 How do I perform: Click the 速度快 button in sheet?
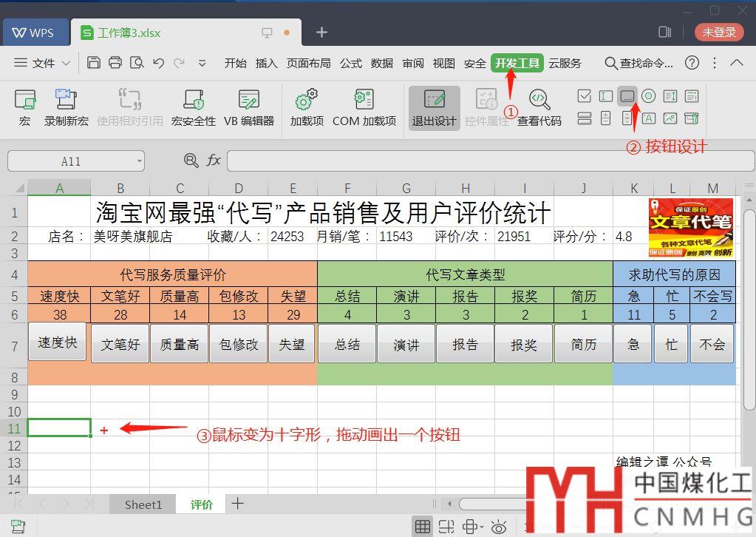58,342
